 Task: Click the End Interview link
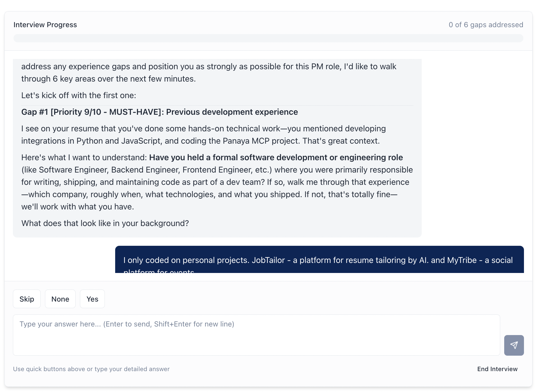(497, 369)
